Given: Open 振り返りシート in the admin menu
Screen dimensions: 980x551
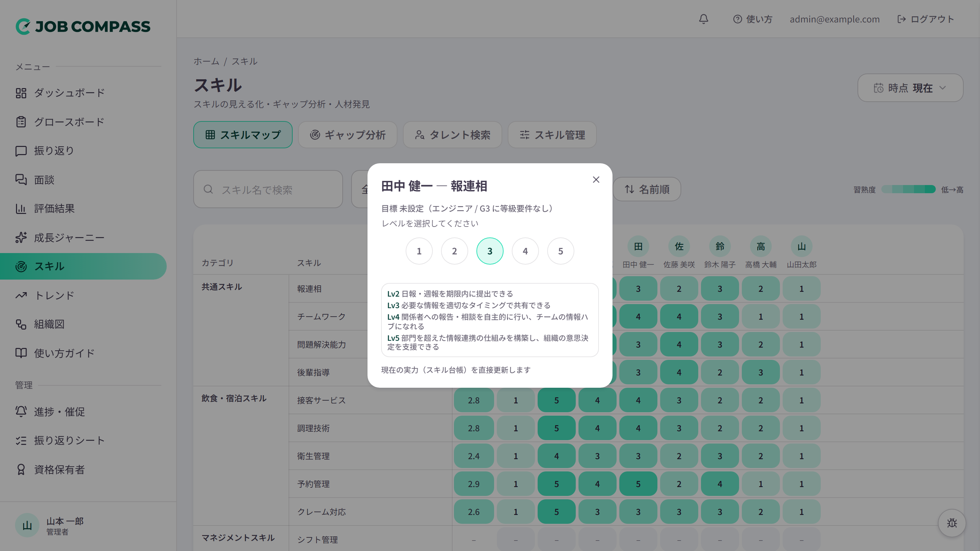Looking at the screenshot, I should point(83,440).
